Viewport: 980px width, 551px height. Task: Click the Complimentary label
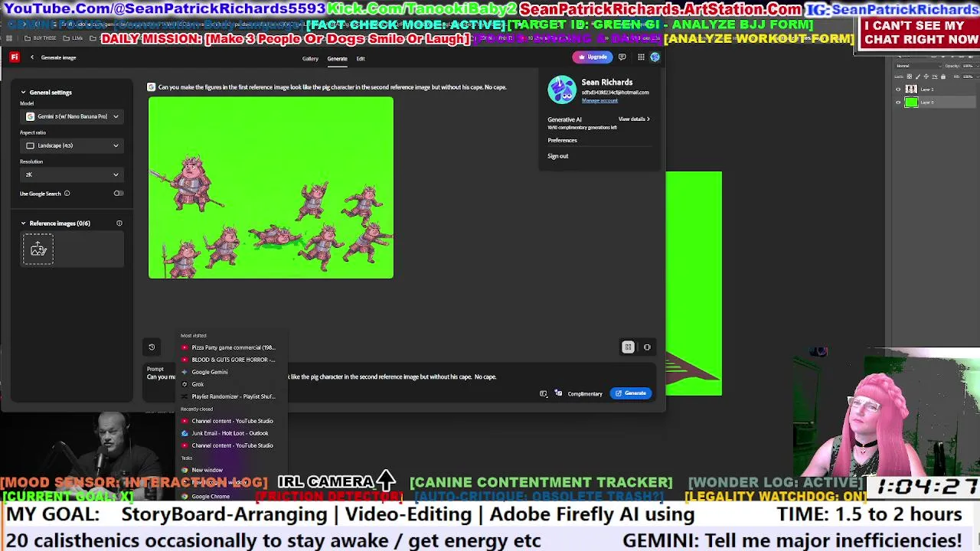[585, 394]
